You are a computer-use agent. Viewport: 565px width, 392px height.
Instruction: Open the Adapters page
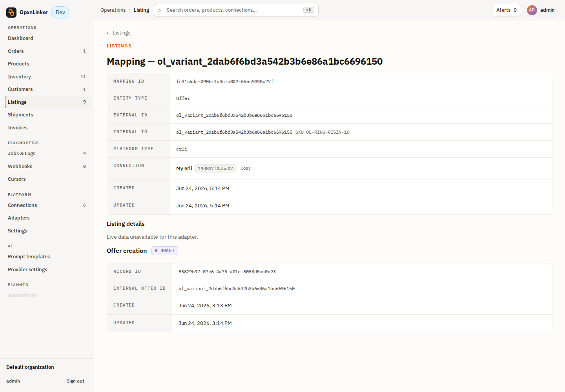tap(47, 218)
